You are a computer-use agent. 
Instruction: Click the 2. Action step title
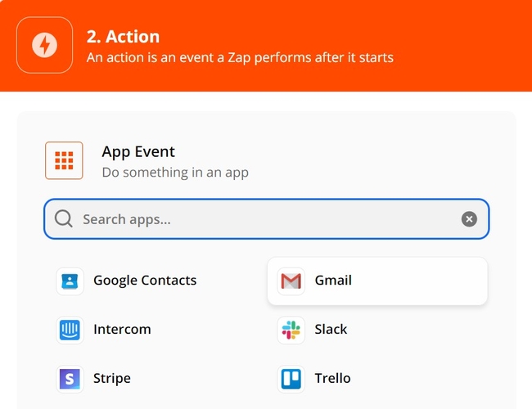point(123,36)
